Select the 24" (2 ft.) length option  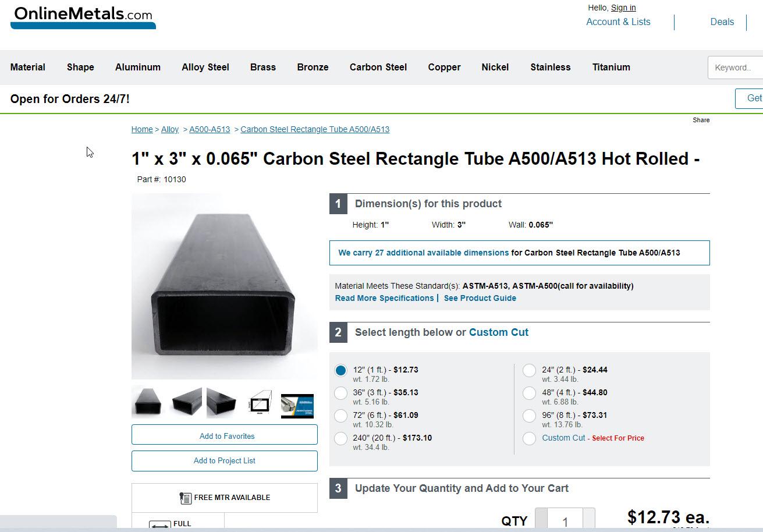529,371
